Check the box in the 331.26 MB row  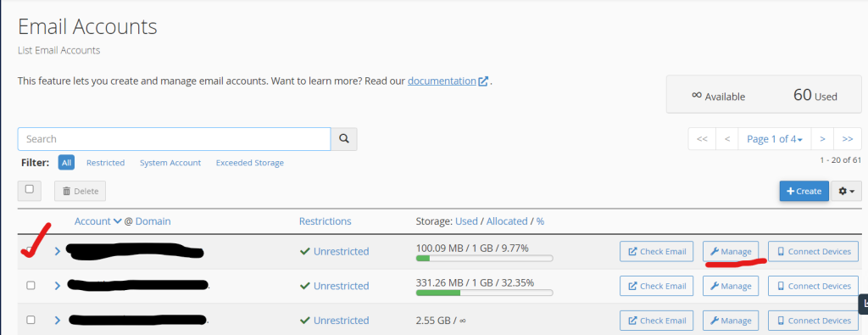(x=31, y=286)
